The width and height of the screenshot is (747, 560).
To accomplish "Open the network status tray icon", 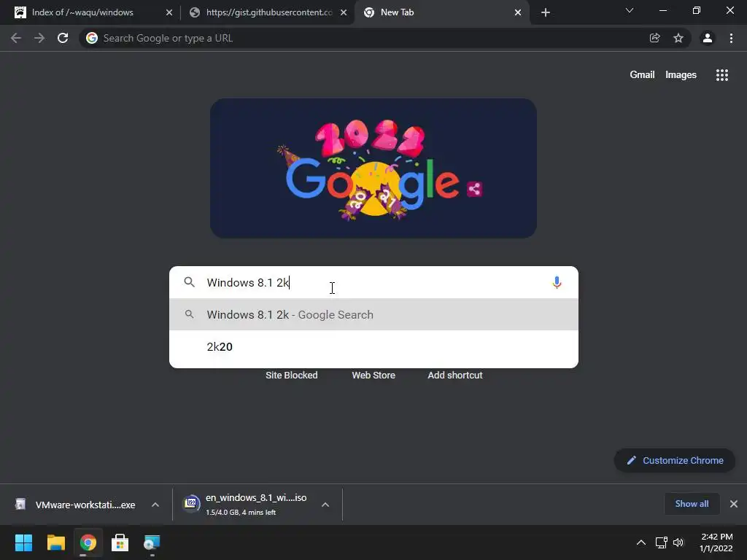I will click(661, 542).
